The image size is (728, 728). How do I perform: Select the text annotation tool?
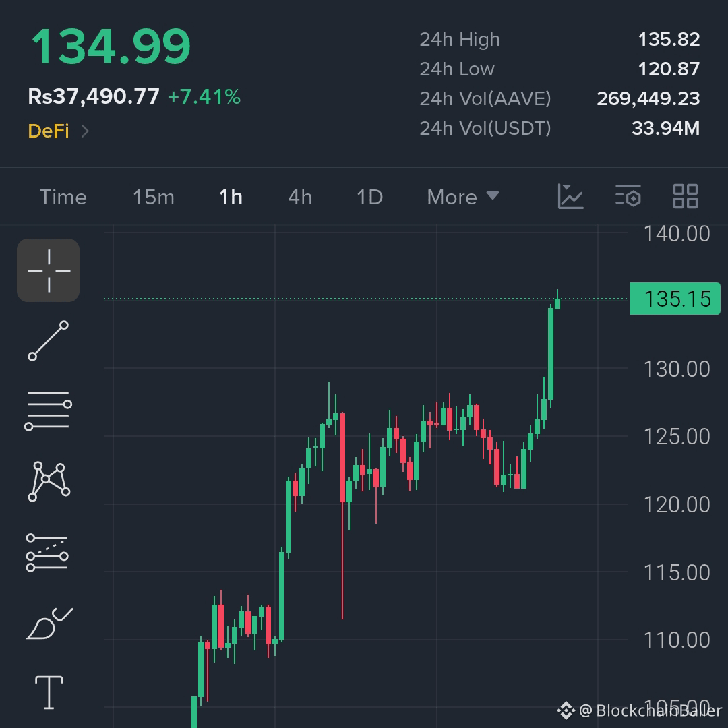(49, 692)
